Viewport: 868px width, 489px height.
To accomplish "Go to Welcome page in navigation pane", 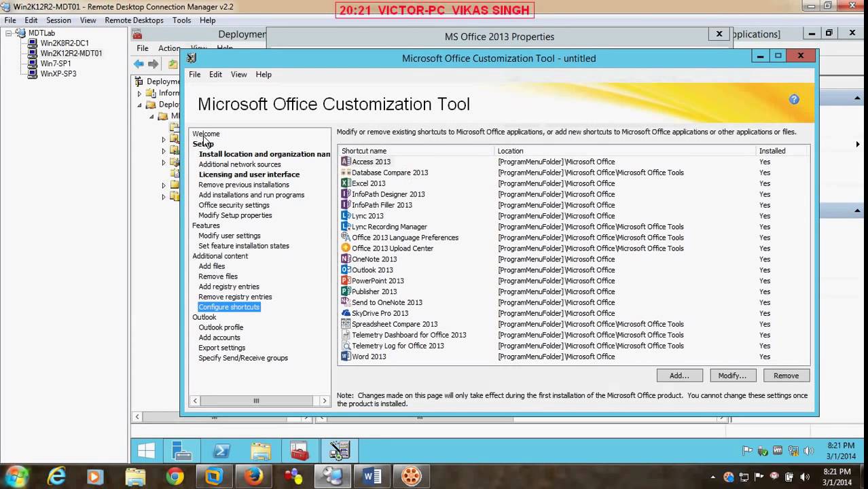I will (x=206, y=134).
